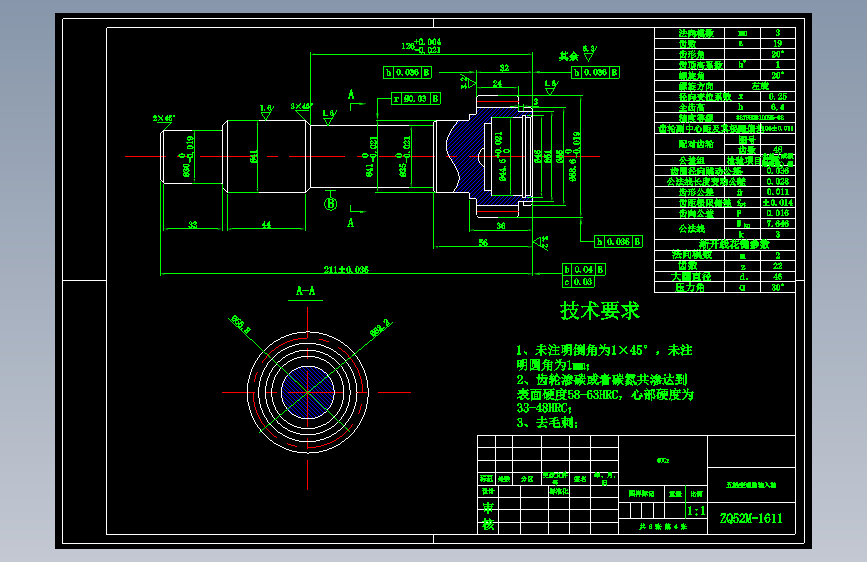Select the note line starting 1、未注明倒角
Image resolution: width=867 pixels, height=562 pixels.
604,350
